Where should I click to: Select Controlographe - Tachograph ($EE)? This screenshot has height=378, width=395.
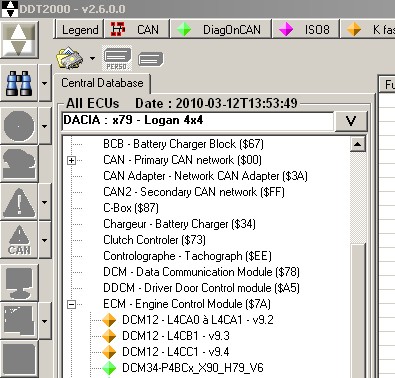[187, 256]
